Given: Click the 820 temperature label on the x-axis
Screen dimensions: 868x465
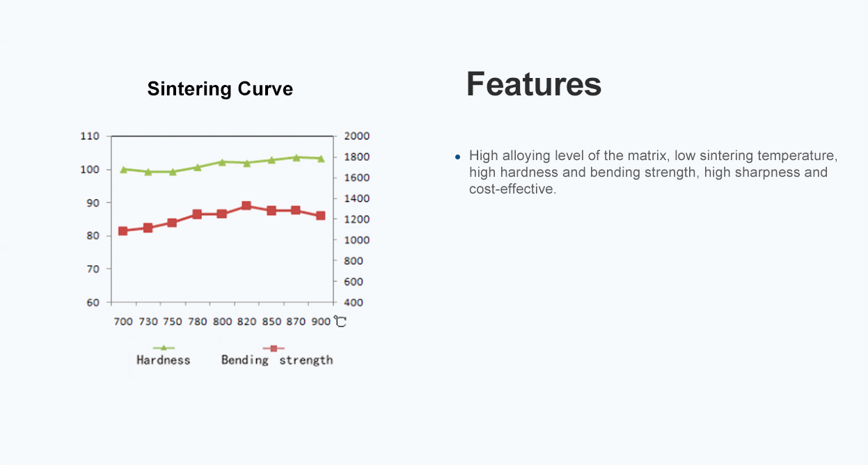Looking at the screenshot, I should point(247,322).
